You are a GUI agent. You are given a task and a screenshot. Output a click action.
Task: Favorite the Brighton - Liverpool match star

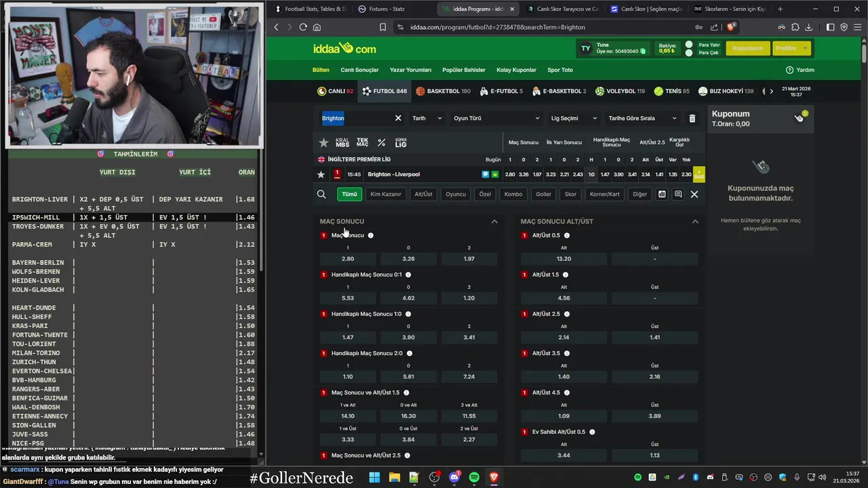321,174
